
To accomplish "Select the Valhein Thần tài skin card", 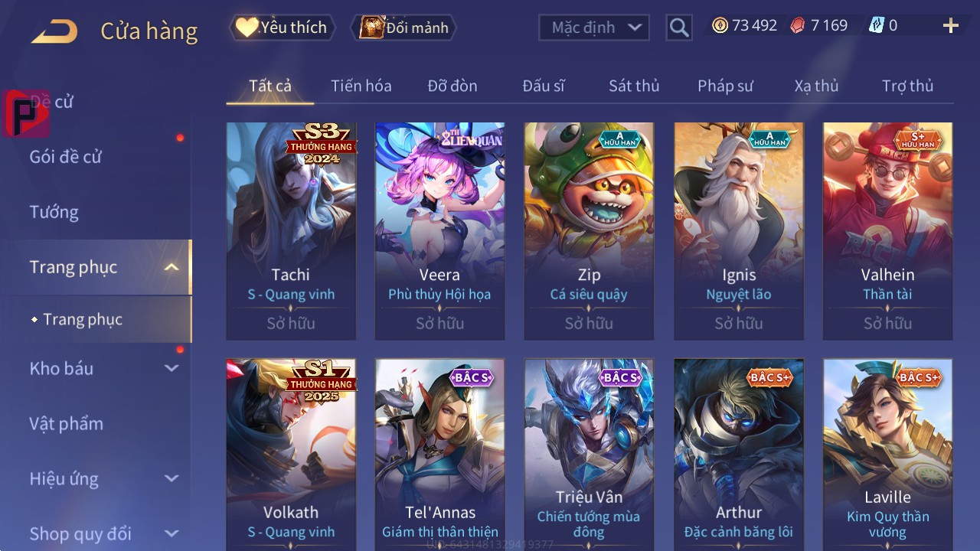I will pyautogui.click(x=887, y=231).
